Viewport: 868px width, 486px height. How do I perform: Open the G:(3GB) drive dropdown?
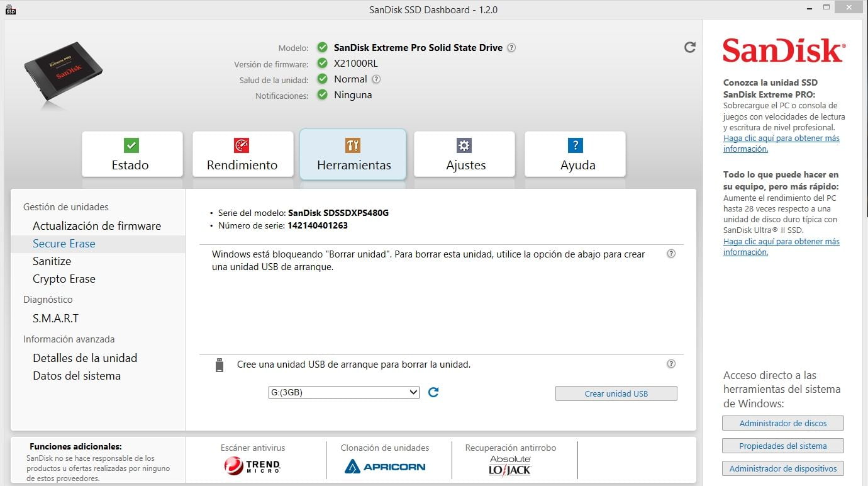pyautogui.click(x=343, y=392)
